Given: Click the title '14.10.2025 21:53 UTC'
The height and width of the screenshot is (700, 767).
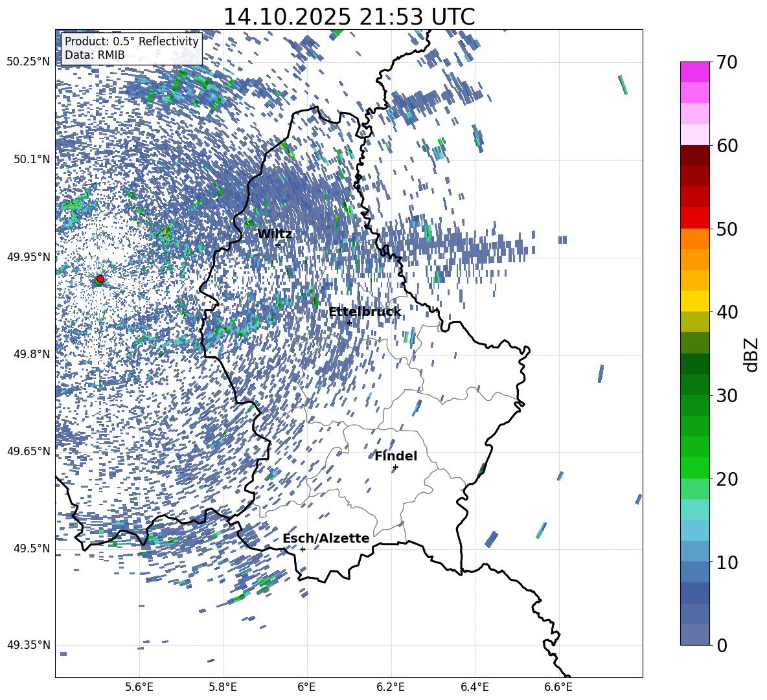Looking at the screenshot, I should pyautogui.click(x=349, y=17).
